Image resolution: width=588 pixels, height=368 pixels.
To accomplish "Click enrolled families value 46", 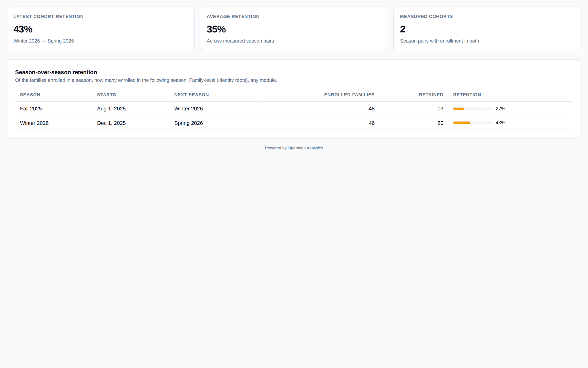I will pos(372,123).
